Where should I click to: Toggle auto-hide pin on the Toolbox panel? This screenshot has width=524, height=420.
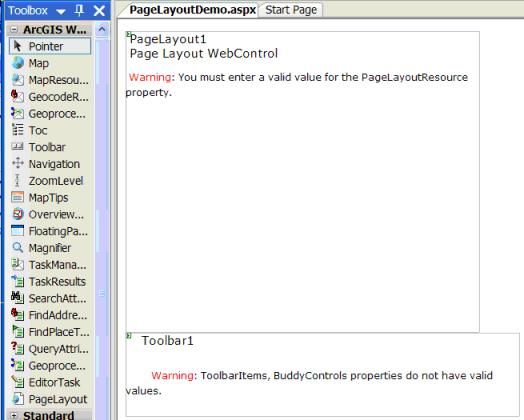79,10
